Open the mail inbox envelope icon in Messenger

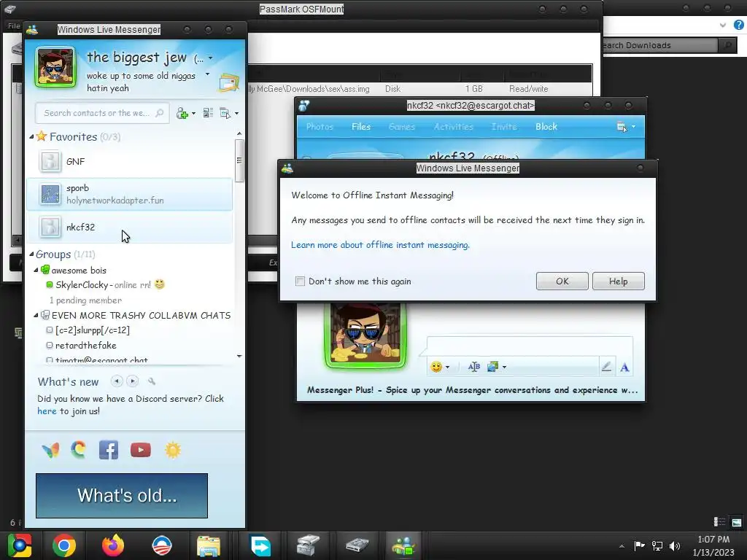point(228,82)
